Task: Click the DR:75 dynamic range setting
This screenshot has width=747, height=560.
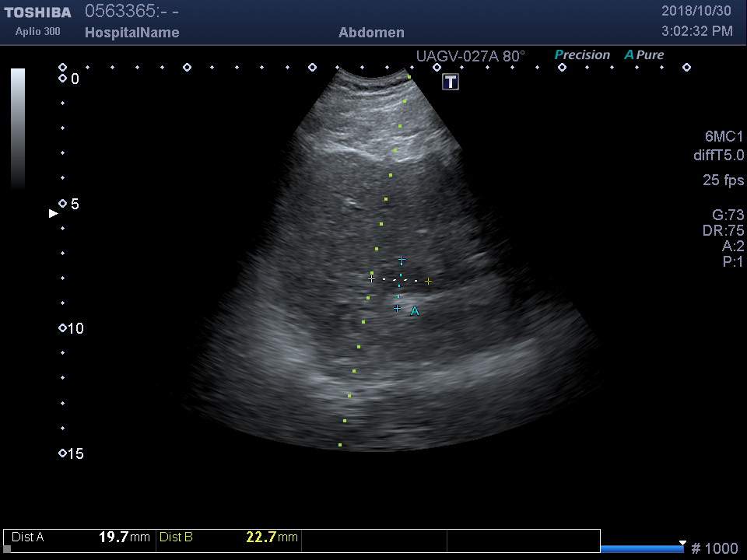Action: [x=723, y=230]
